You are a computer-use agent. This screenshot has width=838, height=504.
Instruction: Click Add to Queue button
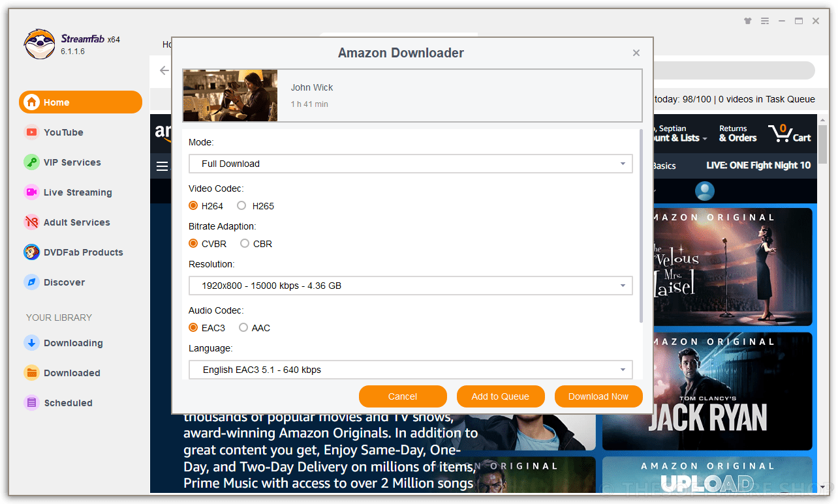point(501,396)
